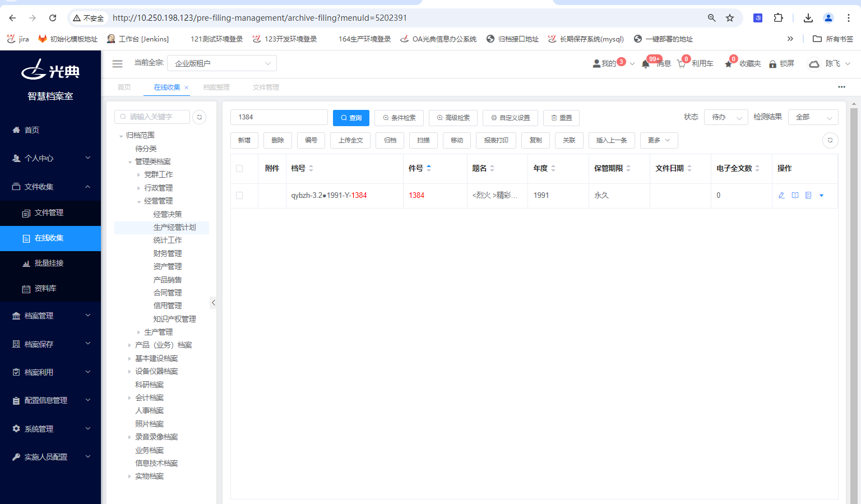
Task: Sort by 档号 column arrows
Action: pyautogui.click(x=311, y=168)
